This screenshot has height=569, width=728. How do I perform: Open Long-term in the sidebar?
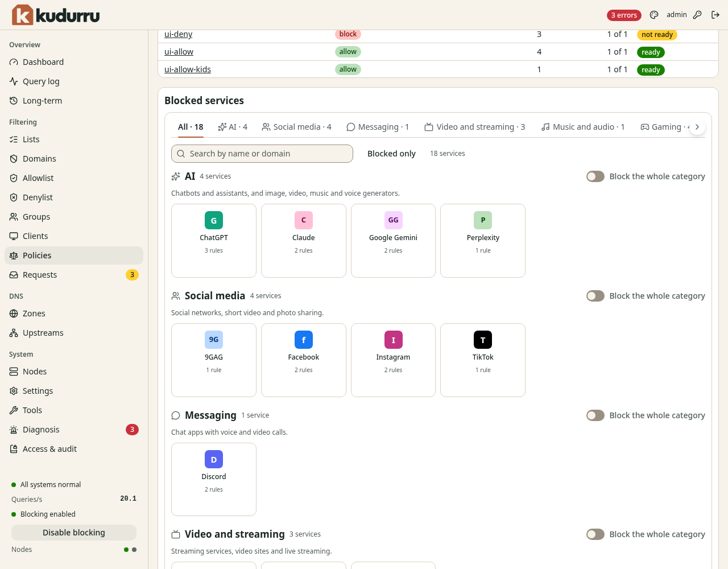pyautogui.click(x=74, y=101)
